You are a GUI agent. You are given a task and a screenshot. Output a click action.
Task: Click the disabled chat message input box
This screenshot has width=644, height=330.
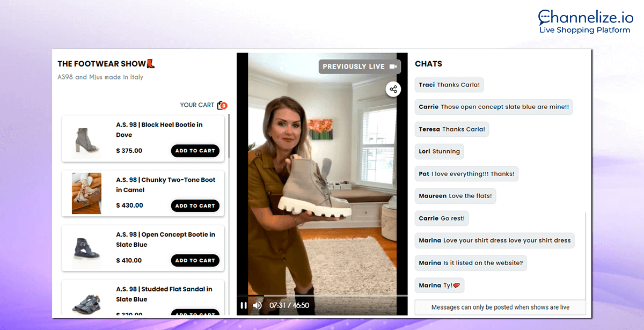(x=500, y=307)
